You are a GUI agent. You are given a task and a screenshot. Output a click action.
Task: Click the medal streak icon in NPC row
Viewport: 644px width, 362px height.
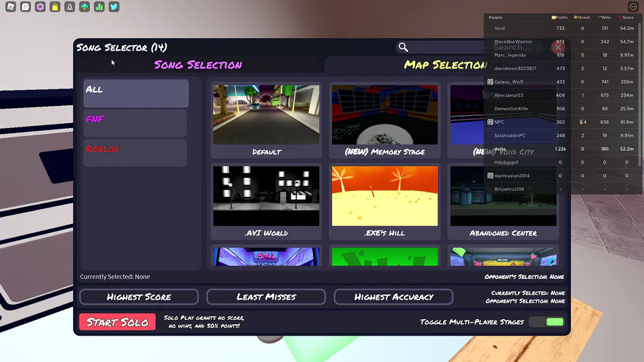tap(581, 122)
